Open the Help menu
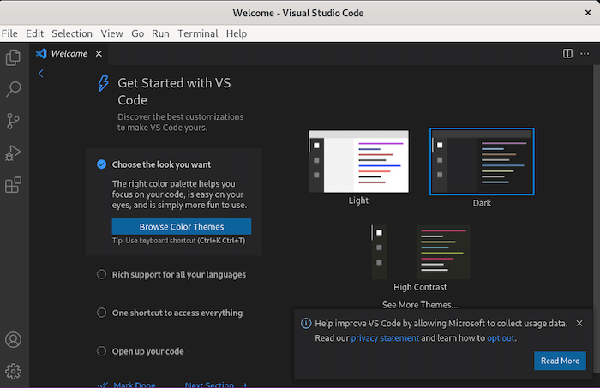Image resolution: width=600 pixels, height=388 pixels. pos(236,34)
